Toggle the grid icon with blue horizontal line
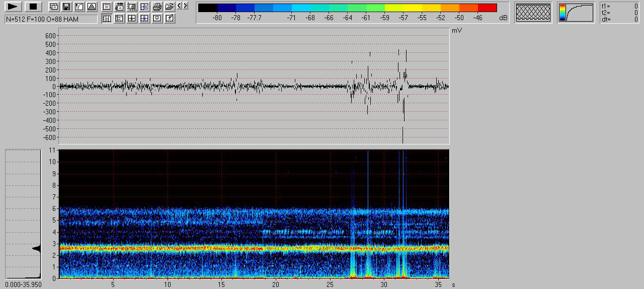The width and height of the screenshot is (644, 289). pos(144,19)
